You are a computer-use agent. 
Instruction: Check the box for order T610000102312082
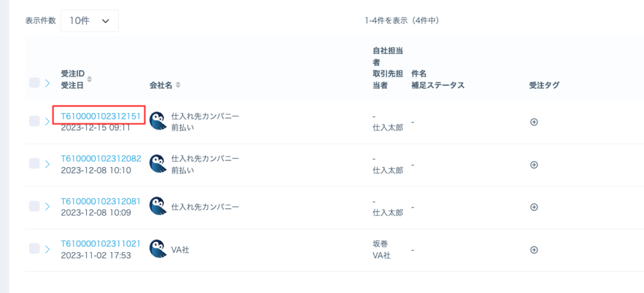[35, 163]
